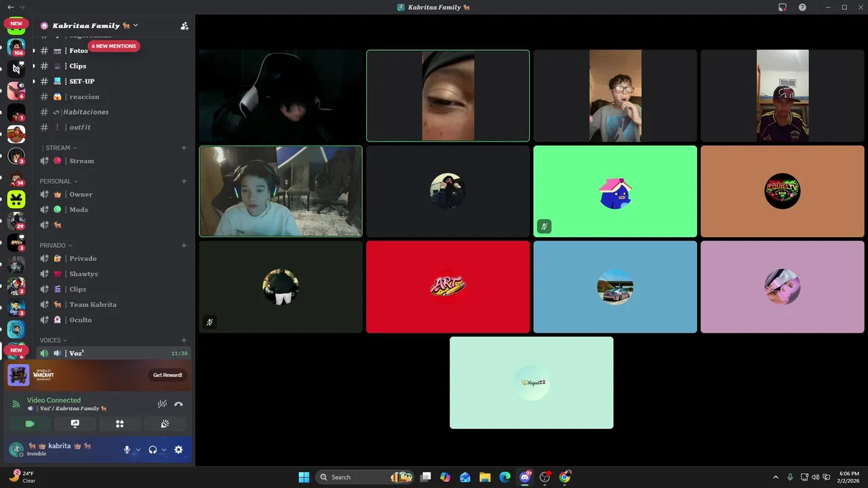
Task: Collapse the VOICES category
Action: (54, 340)
